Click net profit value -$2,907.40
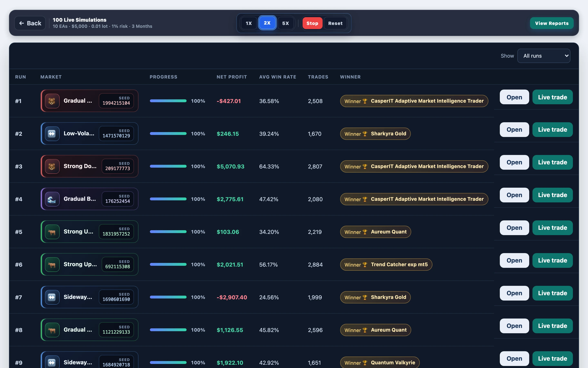 tap(232, 297)
